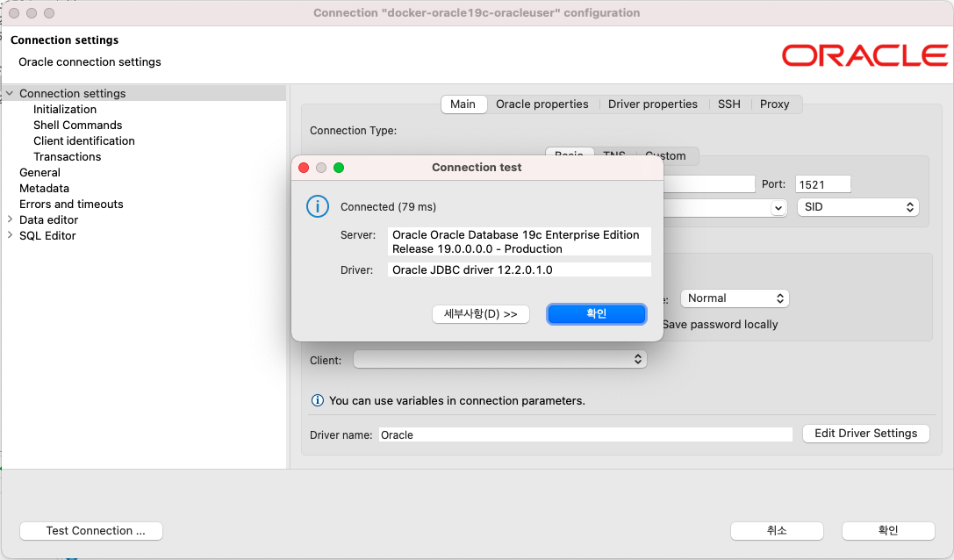Select the TNS connection type tab
The height and width of the screenshot is (560, 954).
(614, 155)
